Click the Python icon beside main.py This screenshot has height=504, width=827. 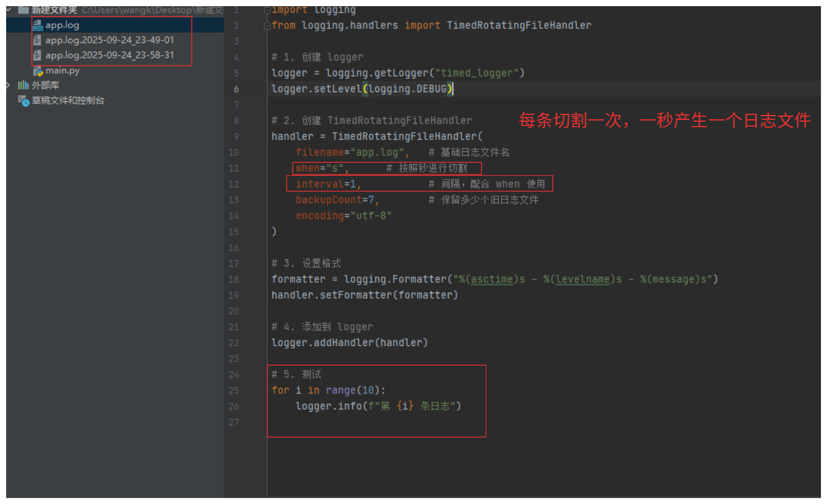pos(38,71)
